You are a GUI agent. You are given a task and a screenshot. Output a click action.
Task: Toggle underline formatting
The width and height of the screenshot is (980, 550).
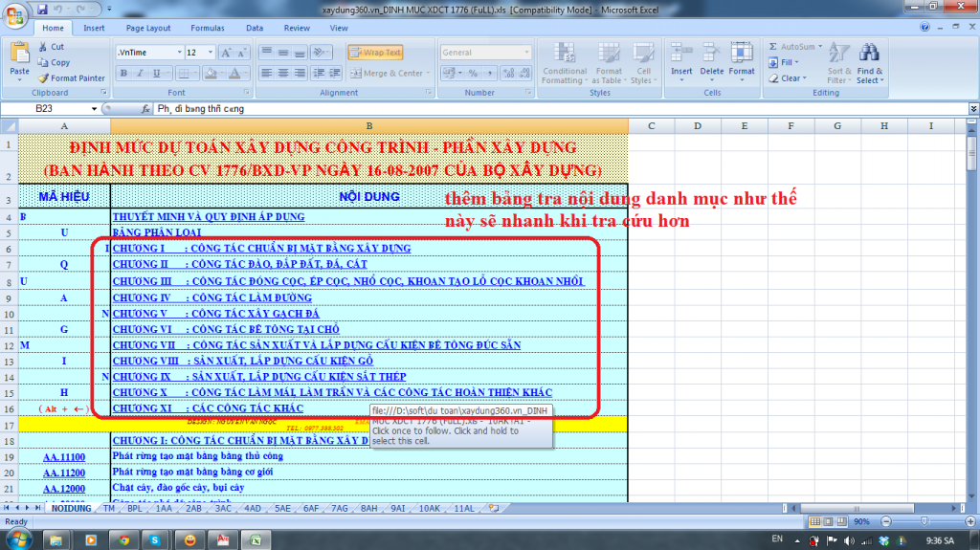tap(156, 73)
